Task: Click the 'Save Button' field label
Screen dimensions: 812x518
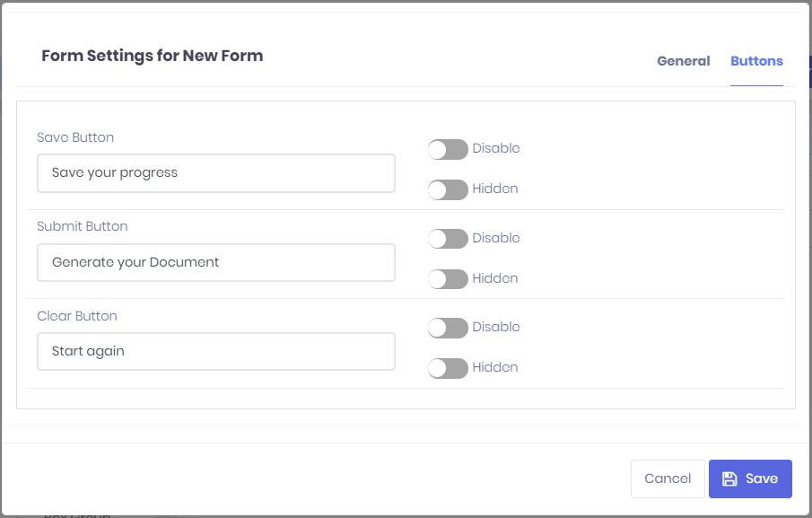Action: 75,137
